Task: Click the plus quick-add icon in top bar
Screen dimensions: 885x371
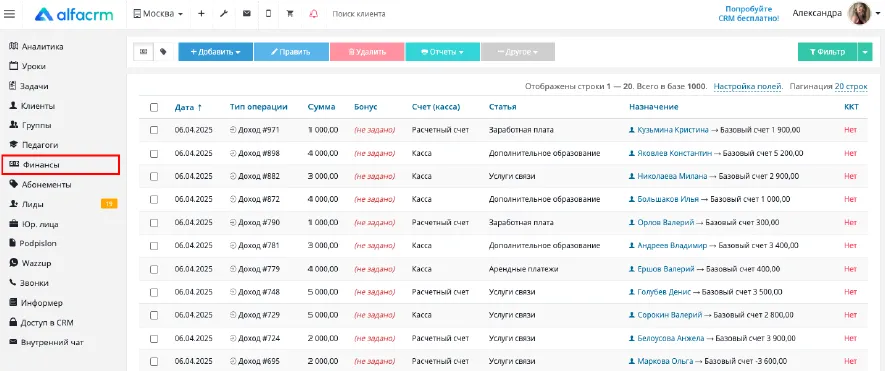Action: pyautogui.click(x=201, y=14)
